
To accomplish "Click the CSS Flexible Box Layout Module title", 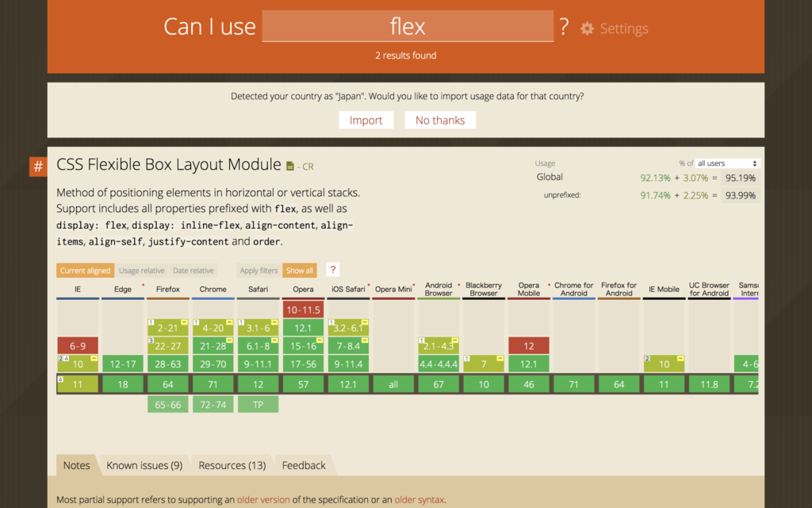I will [x=169, y=164].
